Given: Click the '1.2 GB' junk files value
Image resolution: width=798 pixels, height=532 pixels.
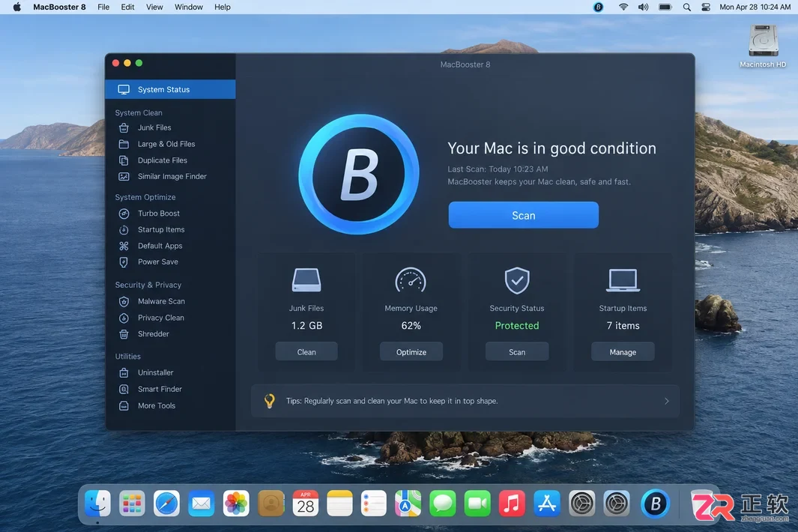Looking at the screenshot, I should click(x=306, y=326).
